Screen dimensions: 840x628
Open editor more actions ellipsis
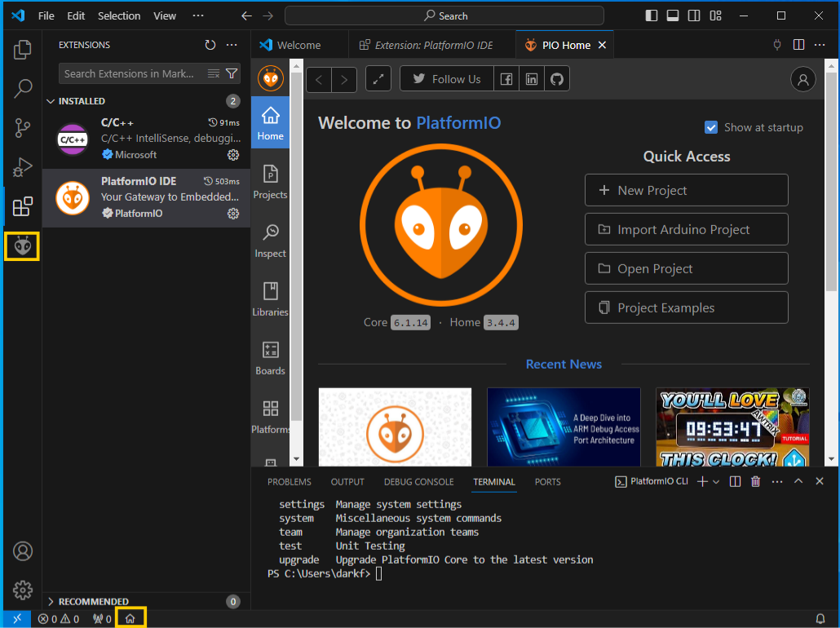coord(820,45)
